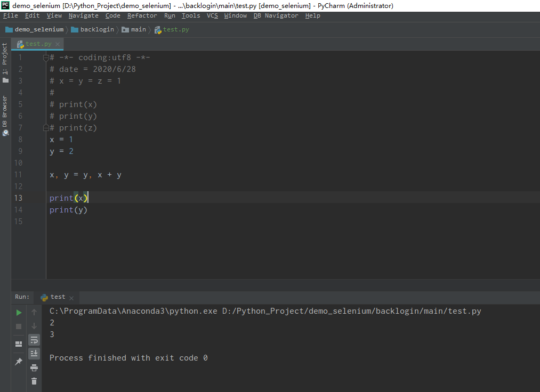Click fold end marker at line 7
This screenshot has width=540, height=392.
pyautogui.click(x=46, y=128)
